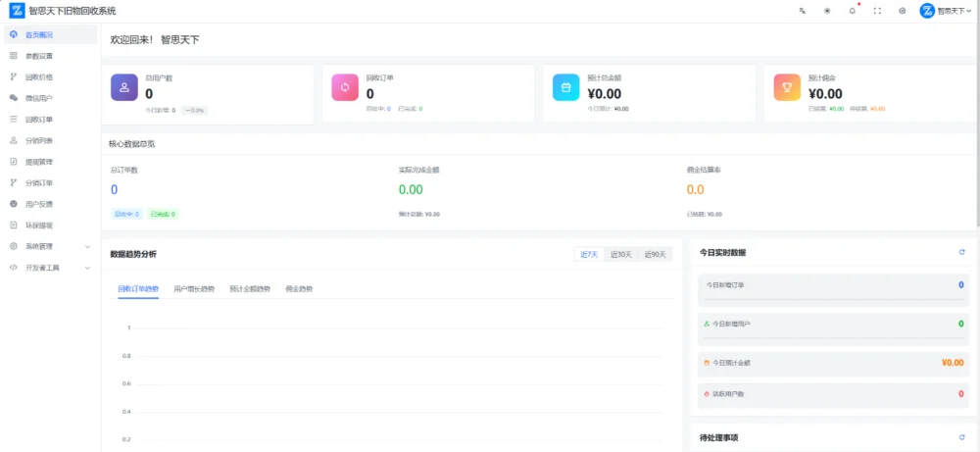The image size is (980, 452).
Task: Open the settings gear in header
Action: click(903, 11)
